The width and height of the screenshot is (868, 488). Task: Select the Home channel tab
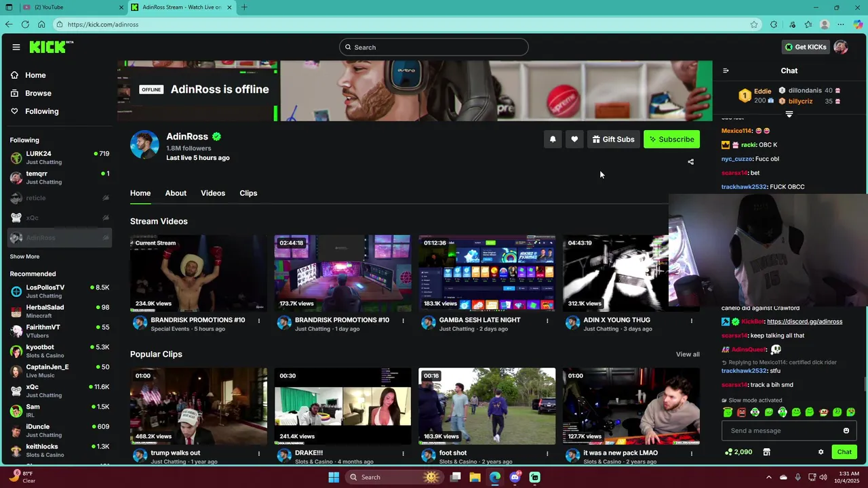140,193
